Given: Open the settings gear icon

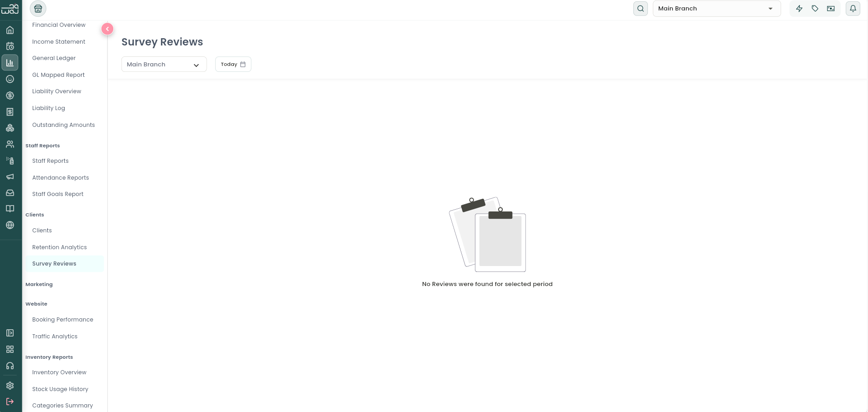Looking at the screenshot, I should (x=10, y=386).
